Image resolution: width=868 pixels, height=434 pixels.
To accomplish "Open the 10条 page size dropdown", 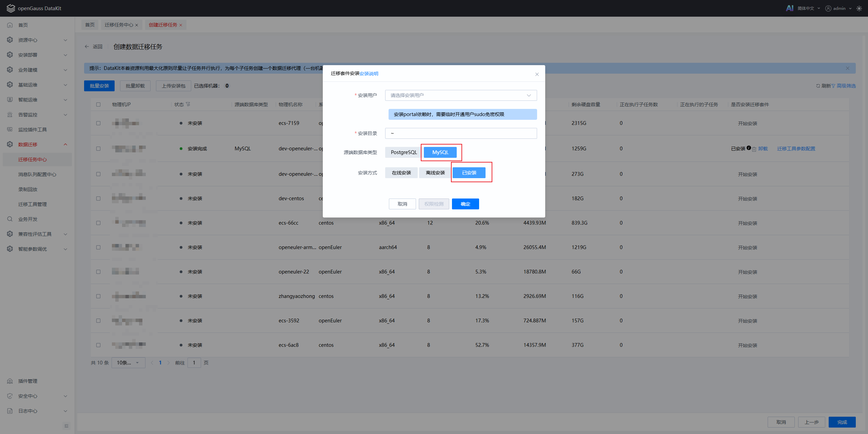I will point(128,363).
